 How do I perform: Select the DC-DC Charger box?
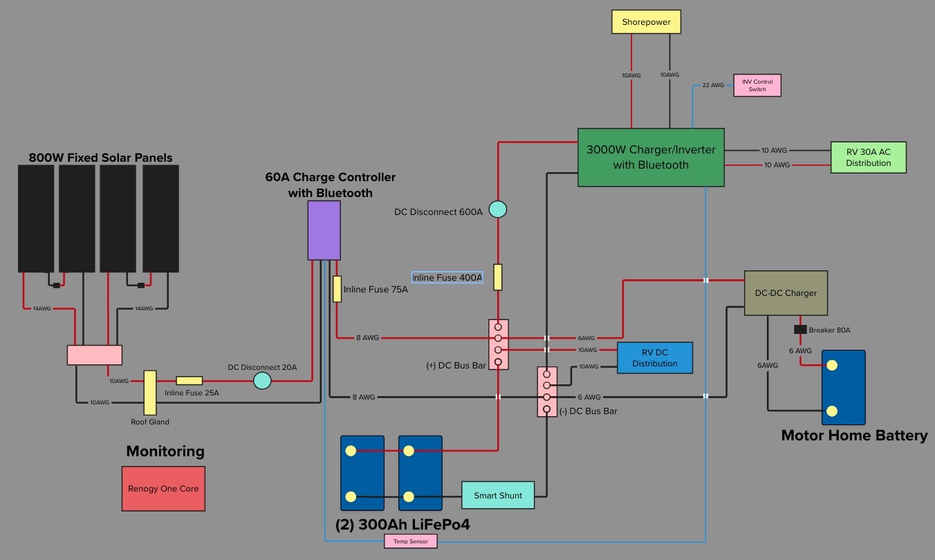click(786, 293)
